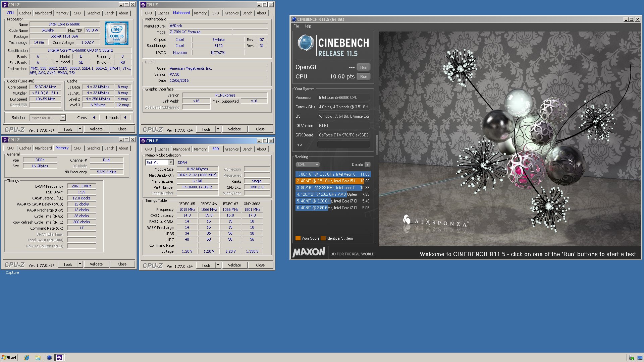Switch to Bench tab in top-left CPU-Z
Screen dimensions: 644x362
109,13
